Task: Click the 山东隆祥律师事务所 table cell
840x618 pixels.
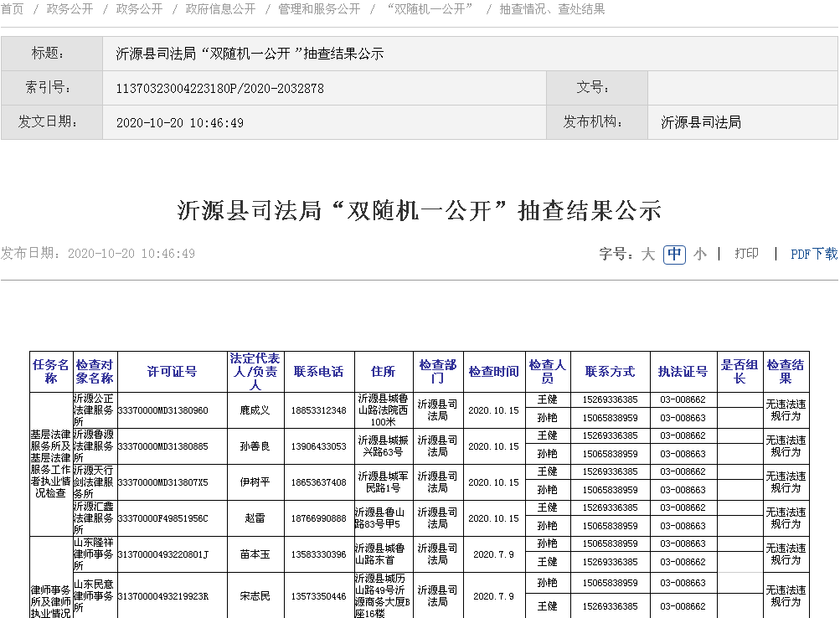Action: coord(94,554)
